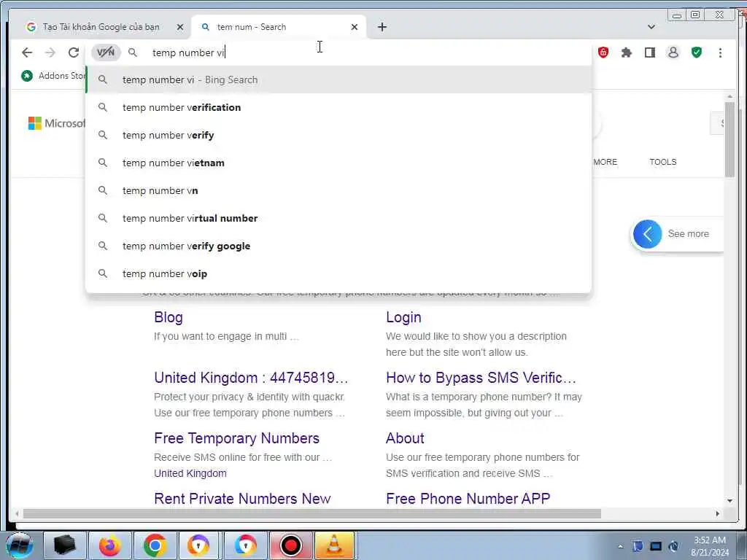This screenshot has height=560, width=747.
Task: Select suggestion temp number verify
Action: click(x=338, y=135)
